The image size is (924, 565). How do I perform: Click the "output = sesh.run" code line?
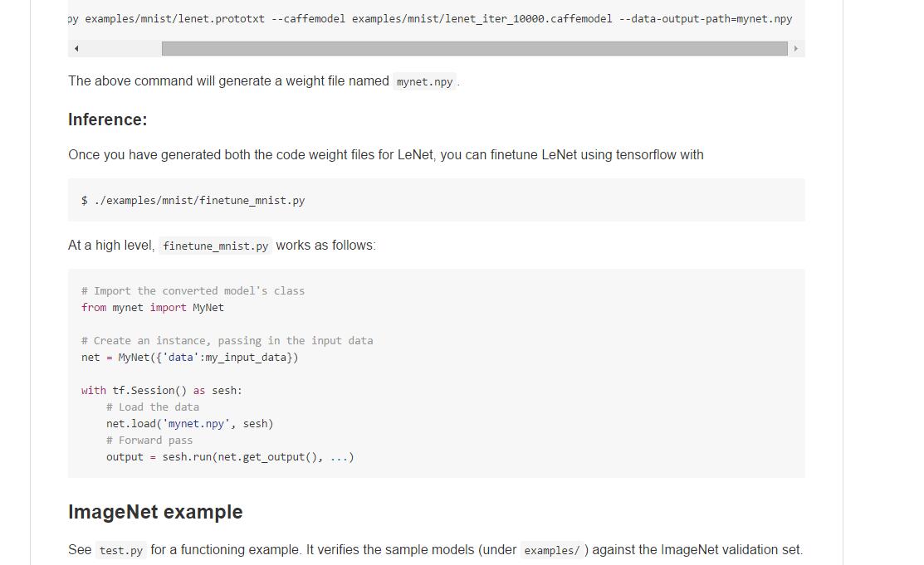[x=230, y=456]
